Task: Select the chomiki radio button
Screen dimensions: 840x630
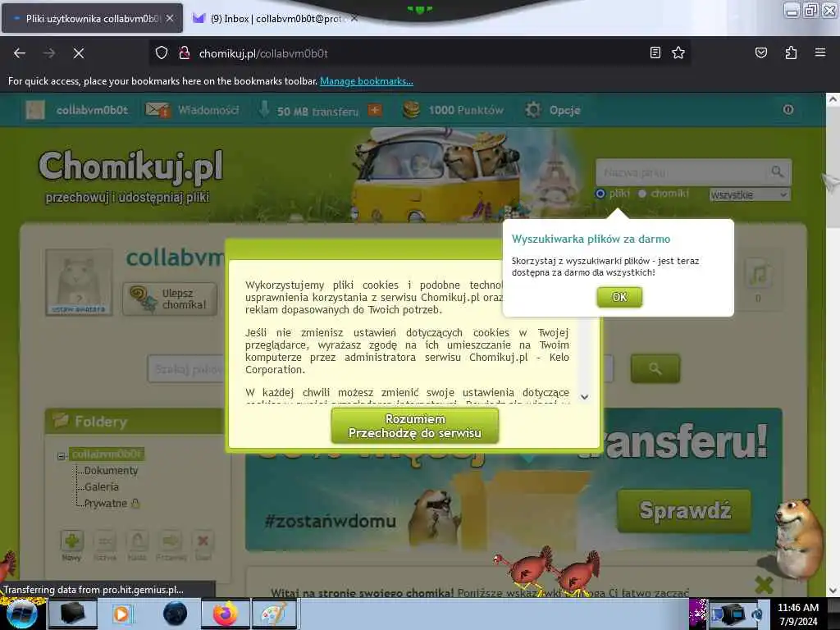Action: point(641,194)
